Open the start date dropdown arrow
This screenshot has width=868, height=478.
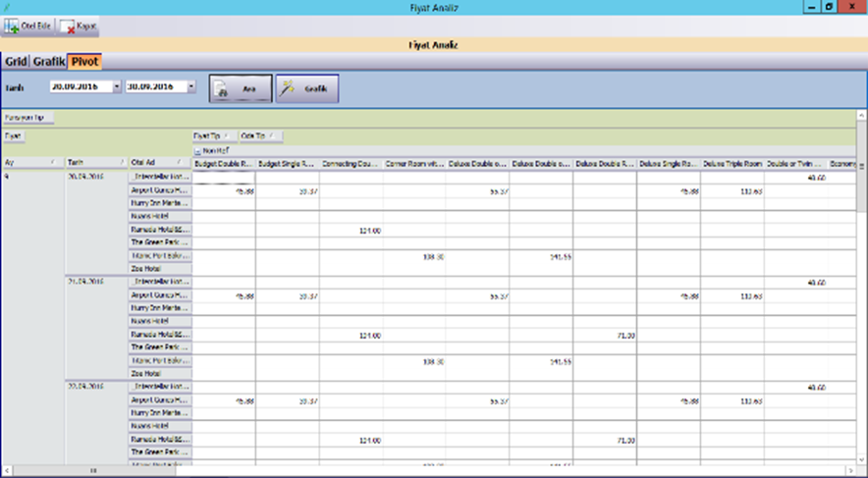click(x=117, y=86)
